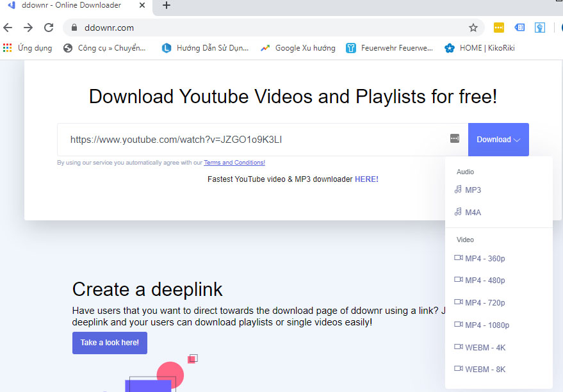Click the back navigation arrow
Viewport: 563px width, 392px height.
click(8, 28)
